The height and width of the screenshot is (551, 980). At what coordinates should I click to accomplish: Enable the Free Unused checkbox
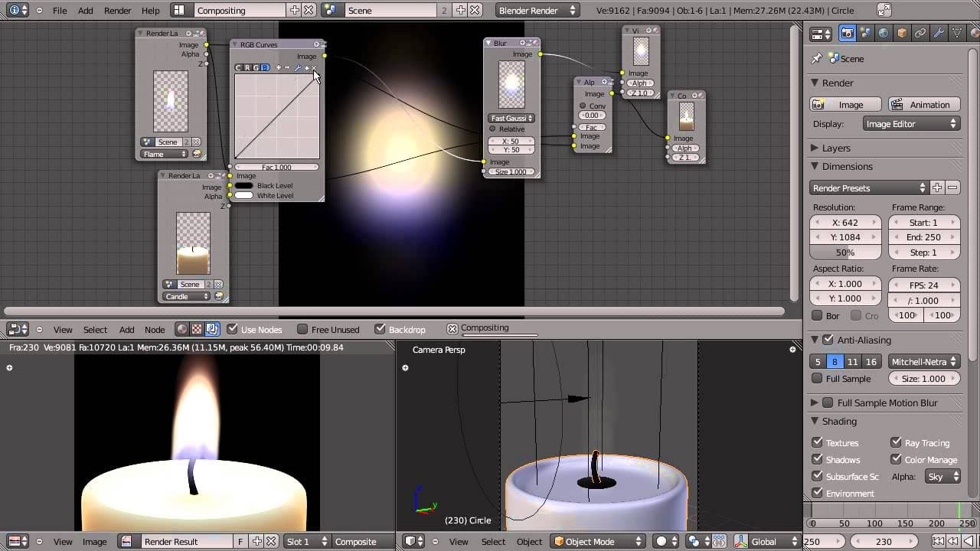coord(302,329)
